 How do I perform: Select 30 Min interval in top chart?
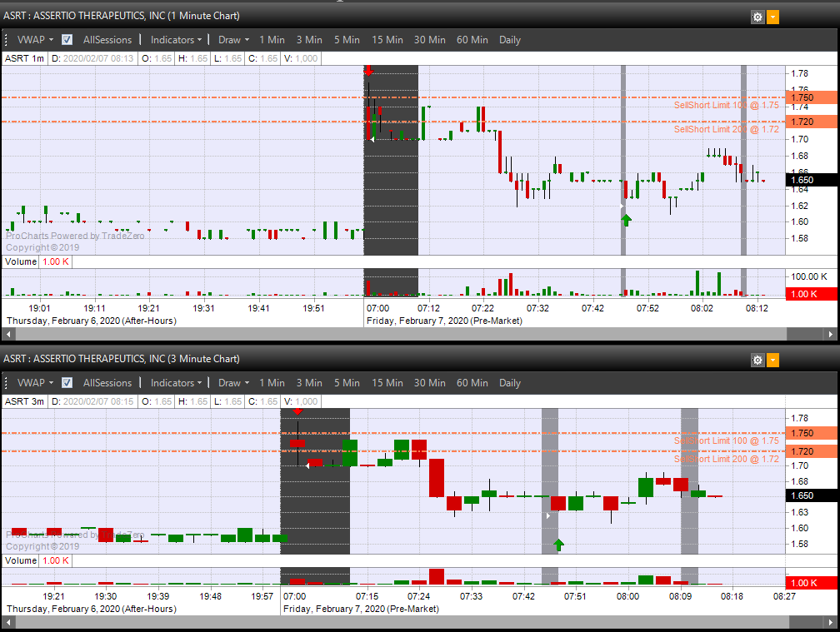[430, 40]
